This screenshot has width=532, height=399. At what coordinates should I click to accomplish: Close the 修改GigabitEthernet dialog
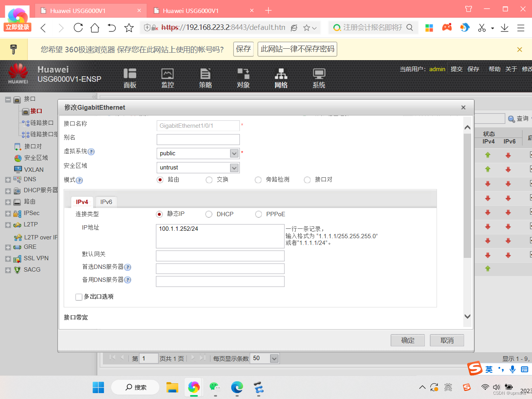pos(463,107)
